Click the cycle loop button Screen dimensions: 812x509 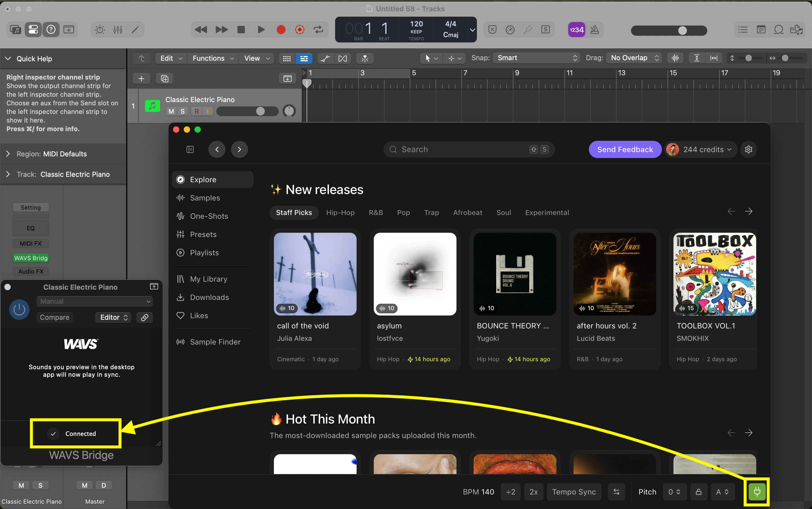point(318,30)
